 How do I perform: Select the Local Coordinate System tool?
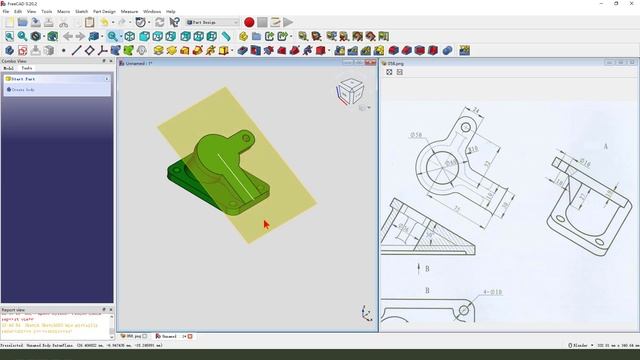pos(102,51)
